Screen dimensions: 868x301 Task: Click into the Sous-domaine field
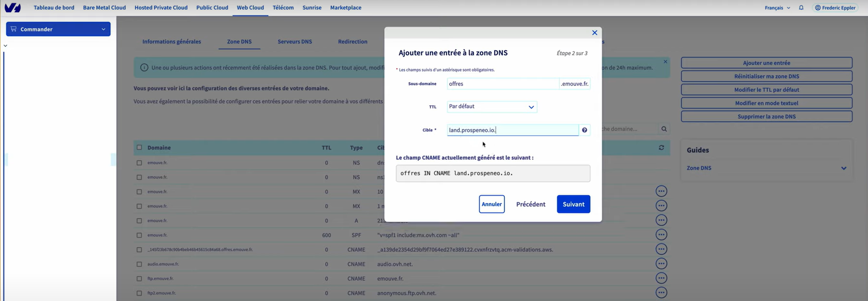pyautogui.click(x=503, y=84)
